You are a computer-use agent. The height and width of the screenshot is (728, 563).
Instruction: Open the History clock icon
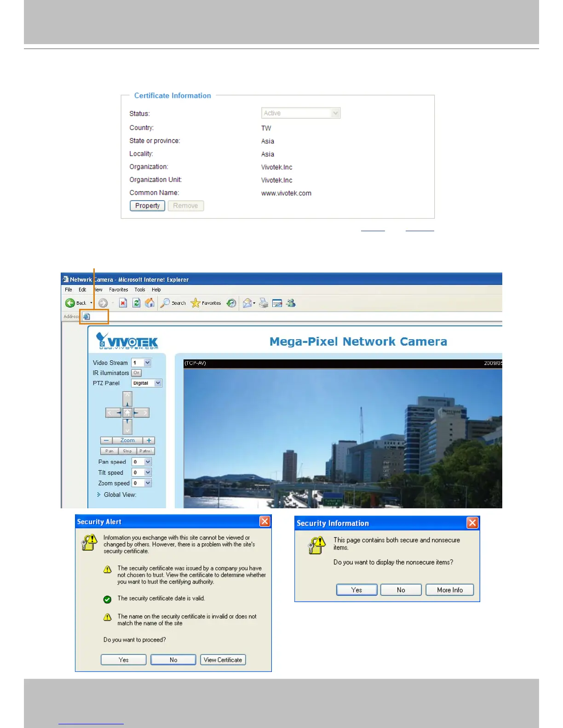pos(231,303)
